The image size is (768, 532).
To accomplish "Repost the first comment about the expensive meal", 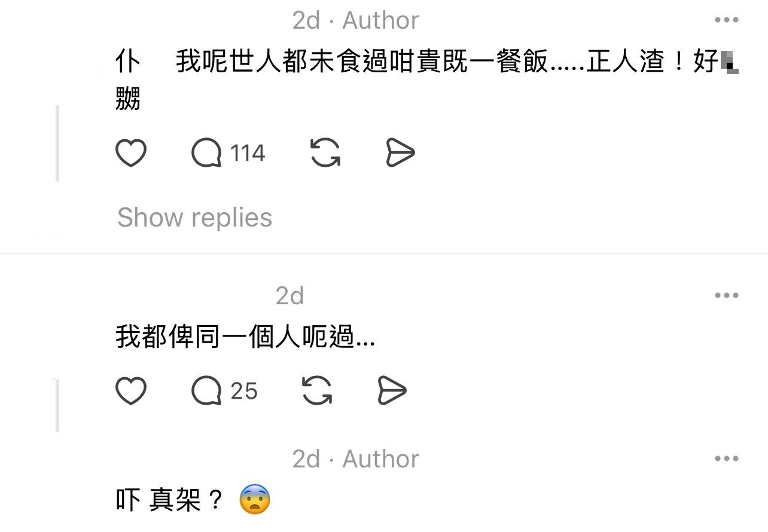I will [x=325, y=153].
